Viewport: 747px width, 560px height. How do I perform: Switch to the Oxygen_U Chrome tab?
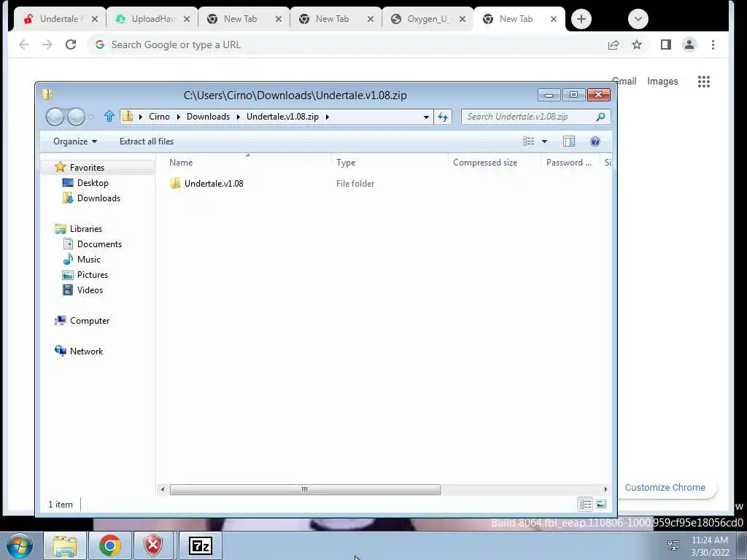[427, 19]
